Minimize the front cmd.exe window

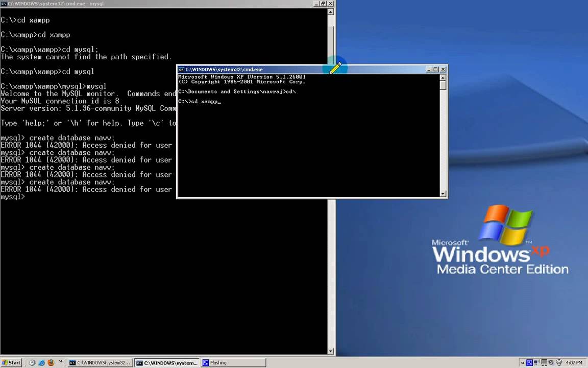tap(429, 70)
